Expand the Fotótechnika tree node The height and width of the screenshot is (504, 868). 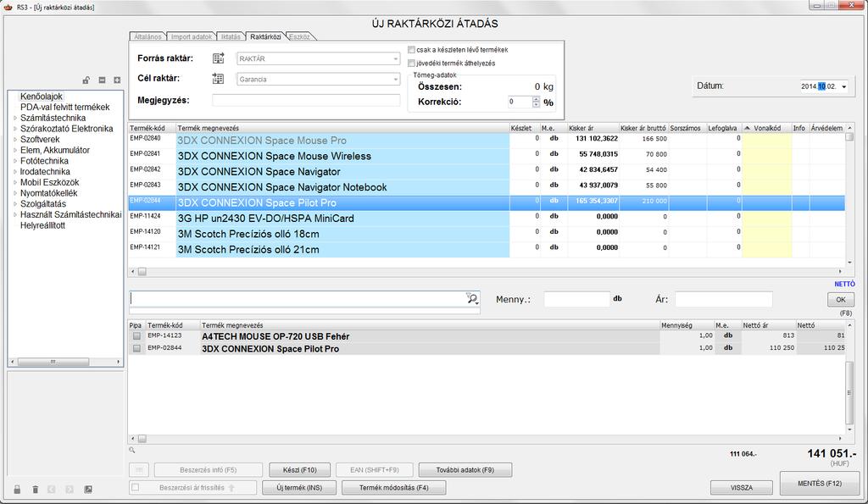tap(15, 161)
